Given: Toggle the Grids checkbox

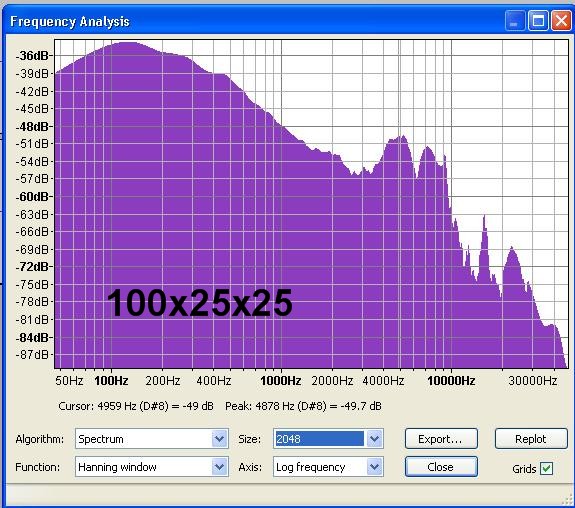Looking at the screenshot, I should pyautogui.click(x=546, y=468).
